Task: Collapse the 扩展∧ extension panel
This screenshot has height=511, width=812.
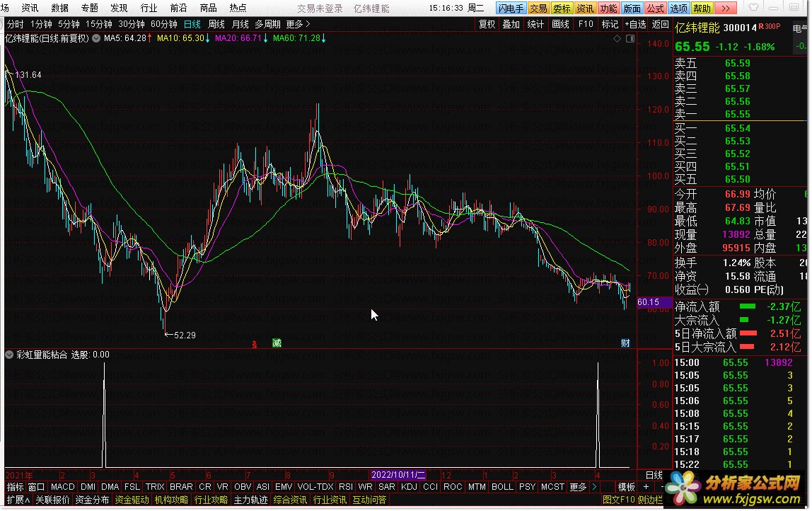Action: tap(18, 500)
